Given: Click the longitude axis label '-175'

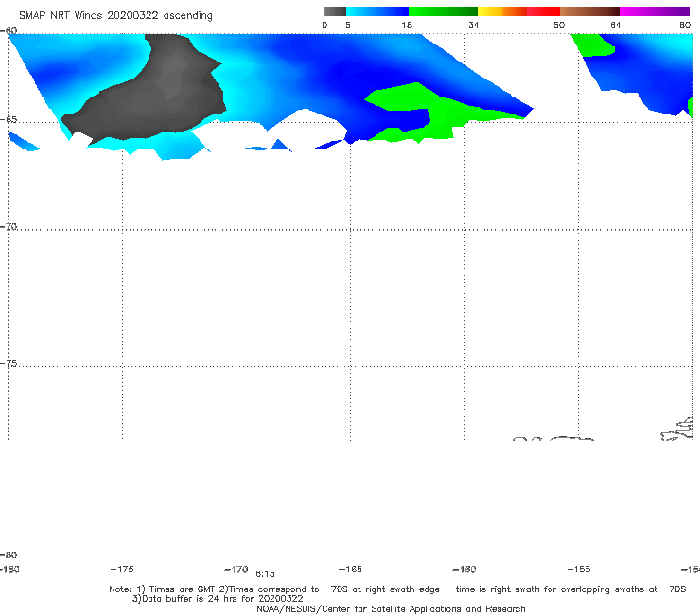Looking at the screenshot, I should (x=122, y=569).
